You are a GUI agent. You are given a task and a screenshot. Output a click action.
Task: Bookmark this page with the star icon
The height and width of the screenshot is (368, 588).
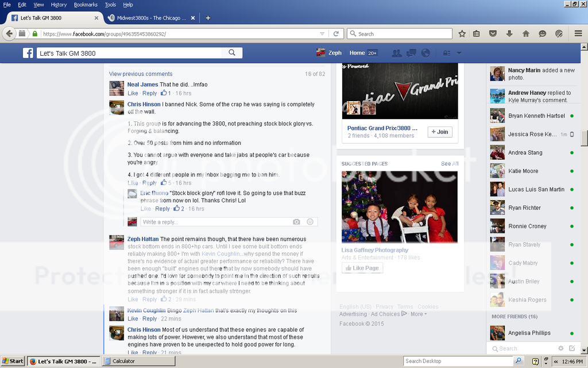(462, 33)
